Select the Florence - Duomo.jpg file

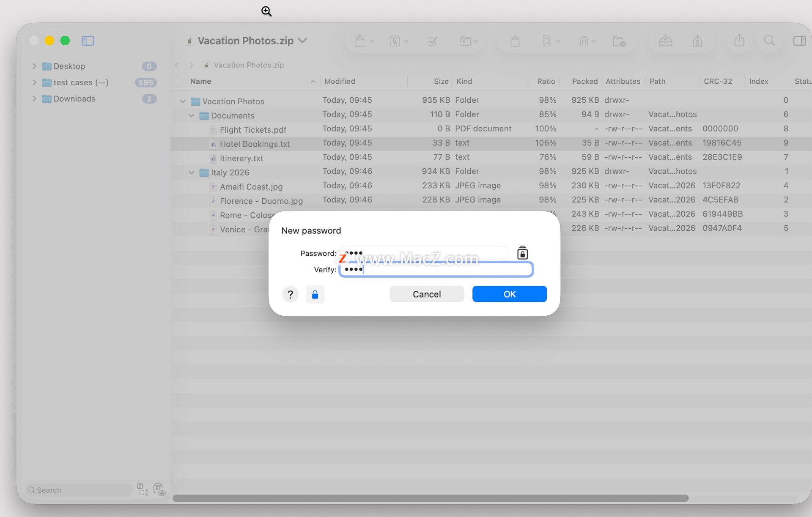point(261,201)
